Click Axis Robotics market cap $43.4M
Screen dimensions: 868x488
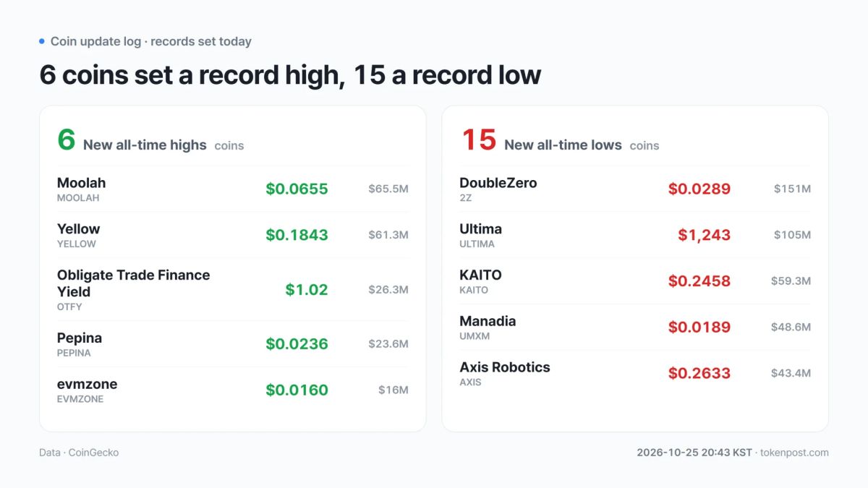point(791,374)
